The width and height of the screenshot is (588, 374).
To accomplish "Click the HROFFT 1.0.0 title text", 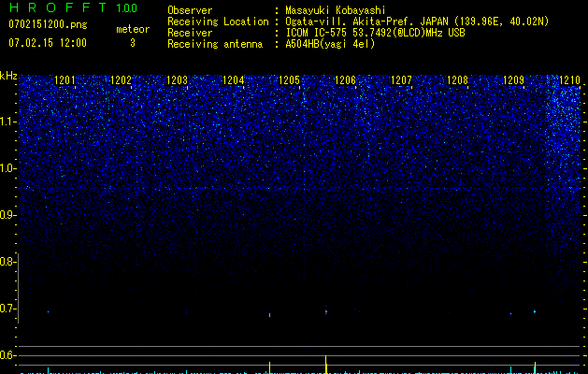I will click(73, 7).
